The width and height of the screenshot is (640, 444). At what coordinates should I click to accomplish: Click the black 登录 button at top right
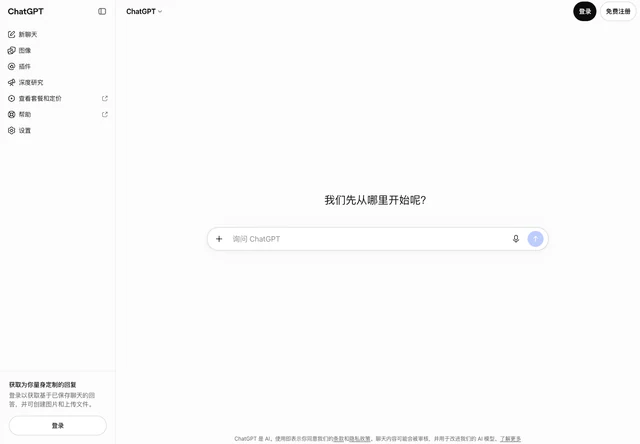tap(584, 11)
